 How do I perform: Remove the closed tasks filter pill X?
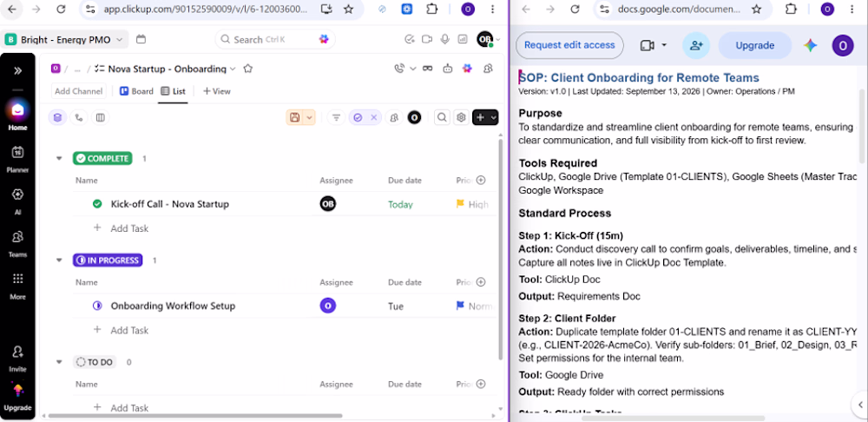click(373, 117)
